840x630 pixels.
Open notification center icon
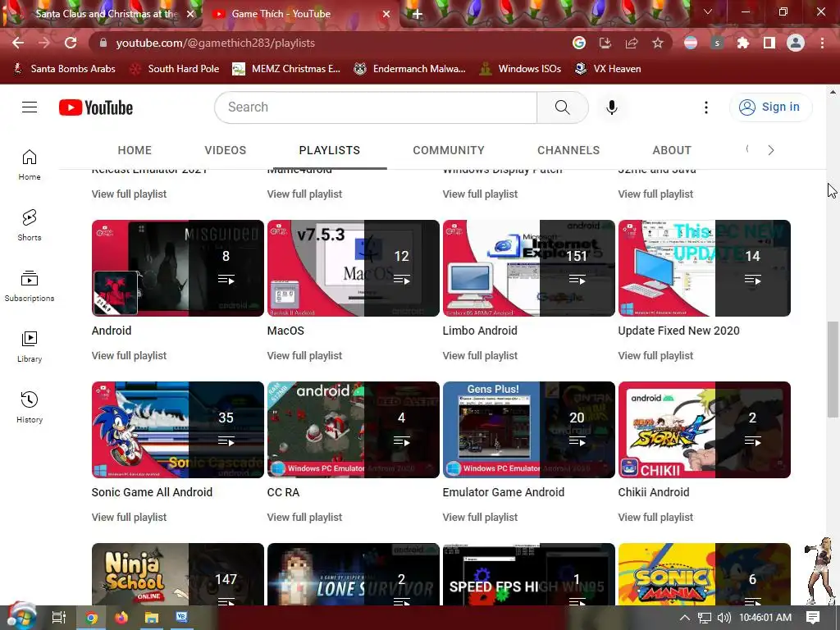point(813,618)
